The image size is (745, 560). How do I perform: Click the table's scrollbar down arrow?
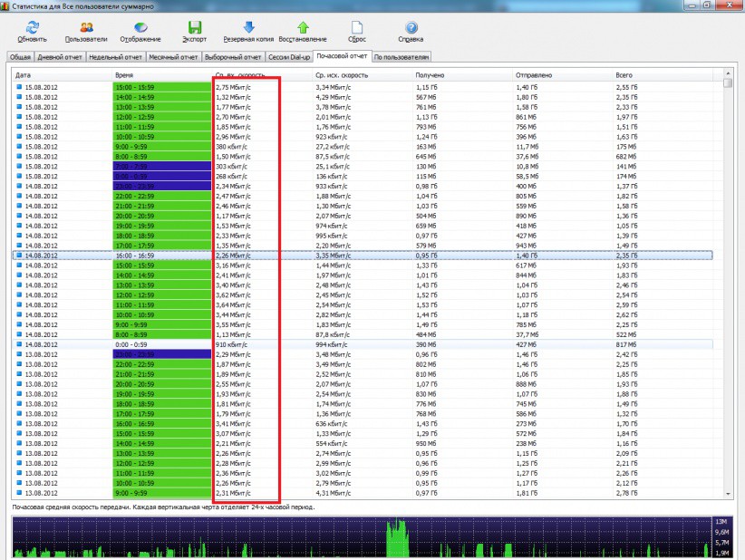pyautogui.click(x=728, y=493)
